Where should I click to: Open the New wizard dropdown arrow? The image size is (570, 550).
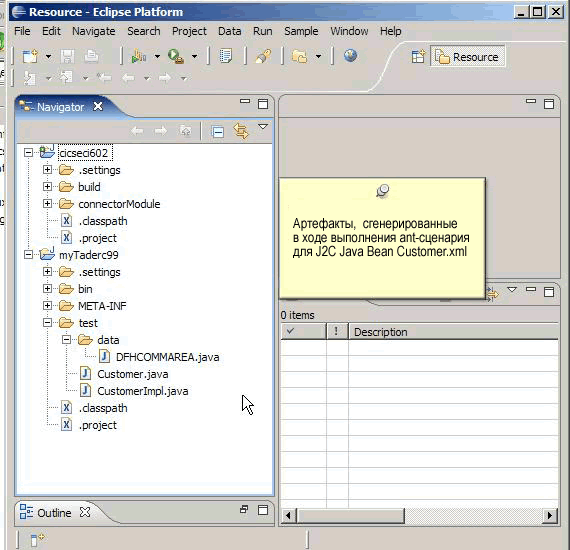pos(48,57)
